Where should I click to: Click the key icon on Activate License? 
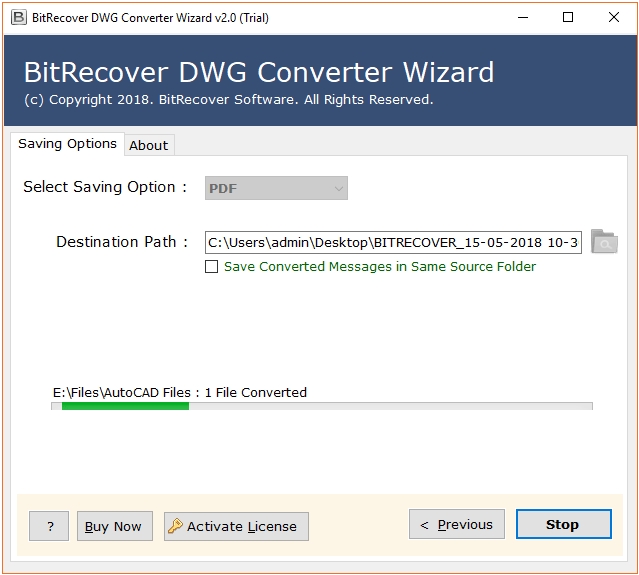coord(175,526)
